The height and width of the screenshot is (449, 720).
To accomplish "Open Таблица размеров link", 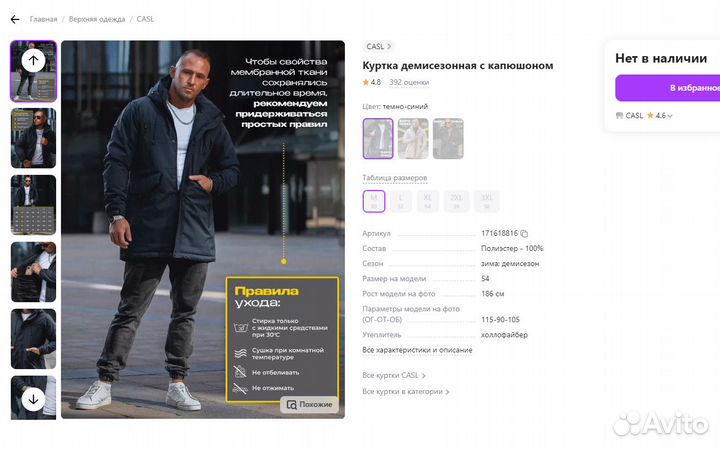I will 394,178.
